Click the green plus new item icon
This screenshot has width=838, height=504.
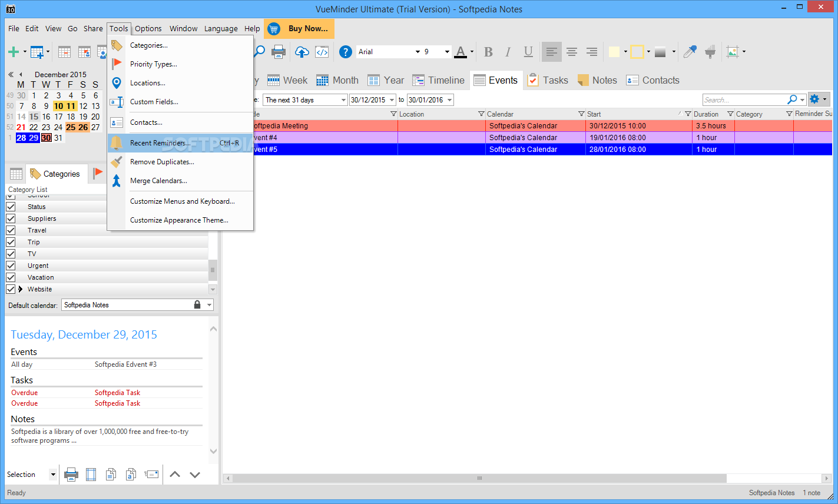coord(13,52)
